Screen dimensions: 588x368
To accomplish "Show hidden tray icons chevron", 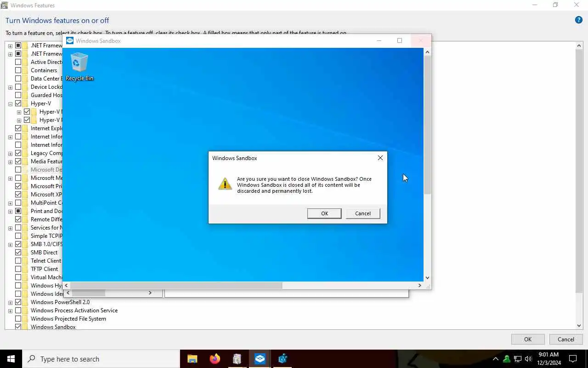I will [495, 359].
